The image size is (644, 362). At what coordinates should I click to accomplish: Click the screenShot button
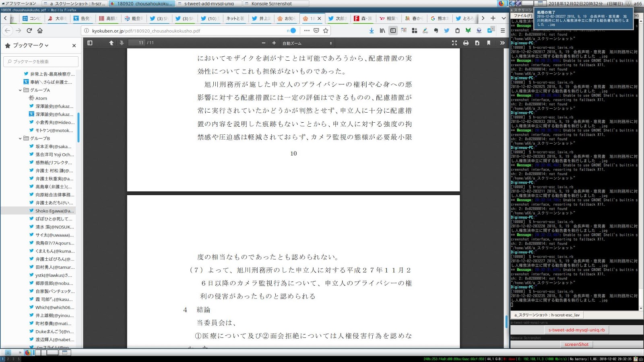pos(576,344)
